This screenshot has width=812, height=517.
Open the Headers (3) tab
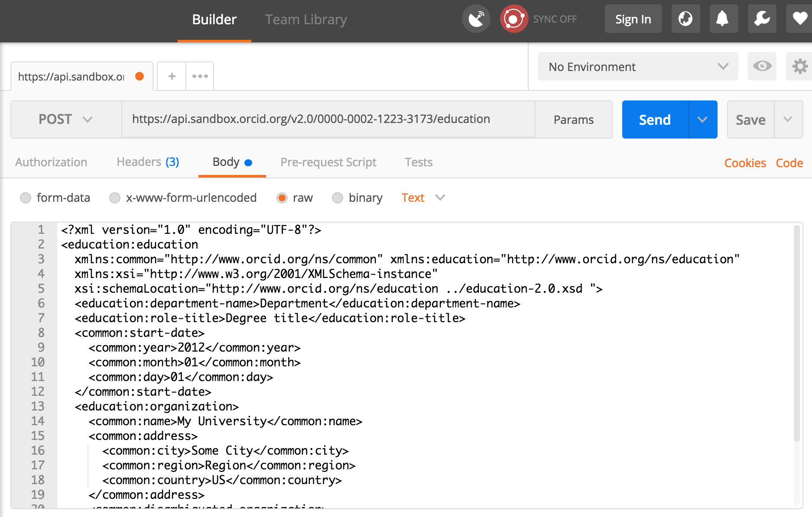[x=148, y=162]
